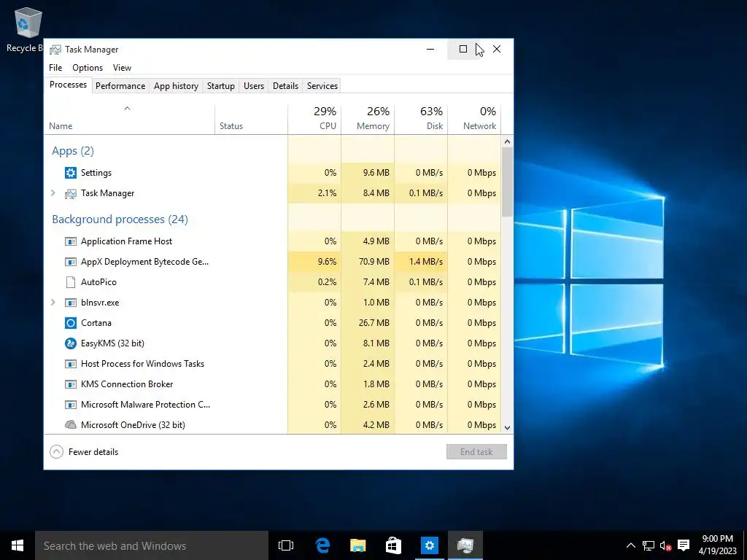Viewport: 747px width, 560px height.
Task: Select the Processes tab
Action: tap(68, 85)
